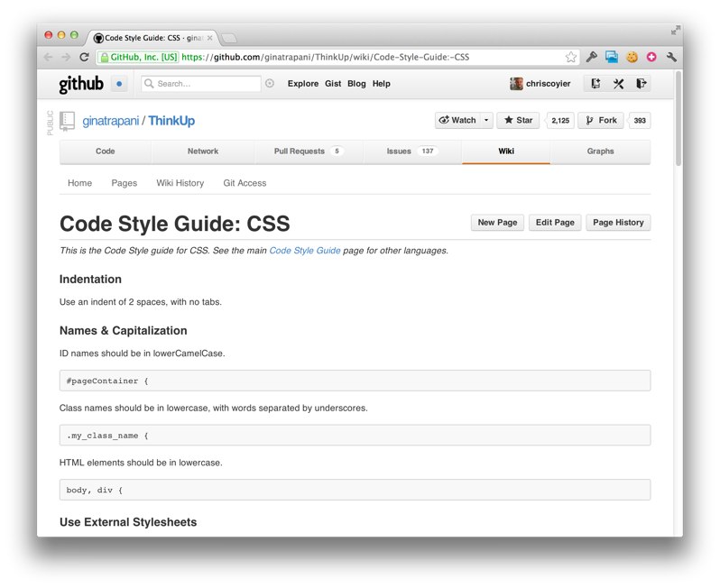Screen dimensions: 720x588
Task: Click Gist in the header
Action: click(333, 84)
